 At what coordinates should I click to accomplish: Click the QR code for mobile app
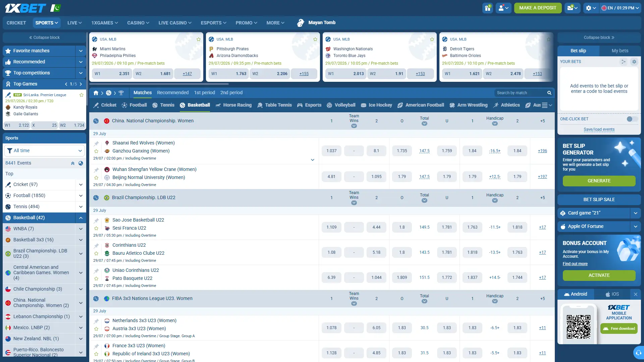tap(579, 327)
